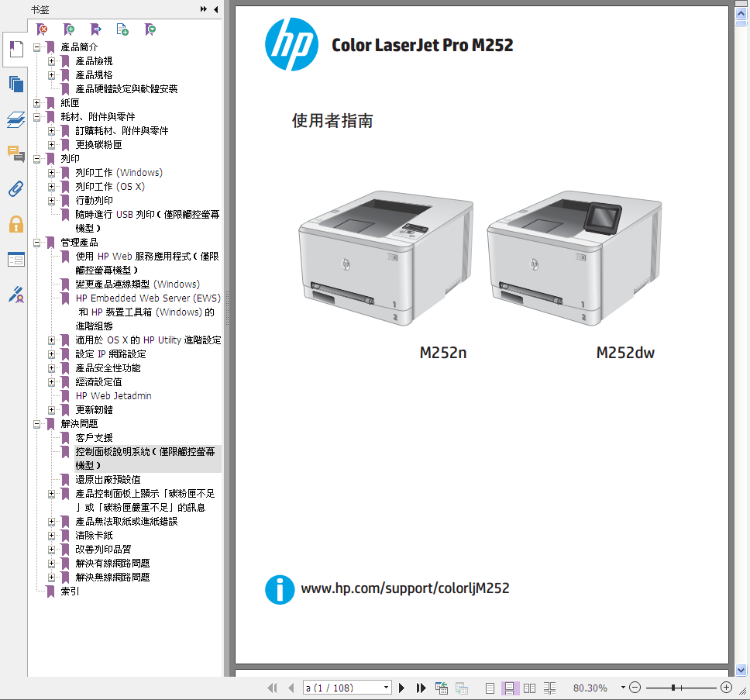Go to the next page

point(402,688)
